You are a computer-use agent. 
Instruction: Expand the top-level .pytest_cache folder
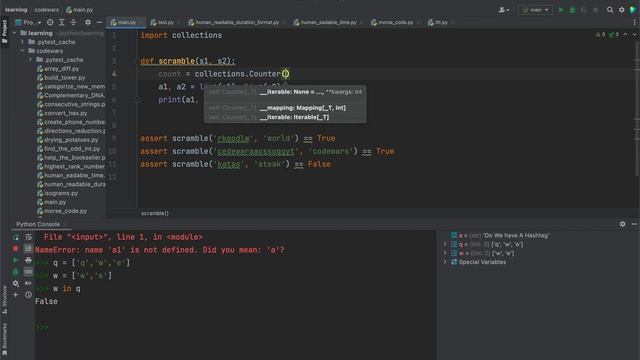coord(22,42)
